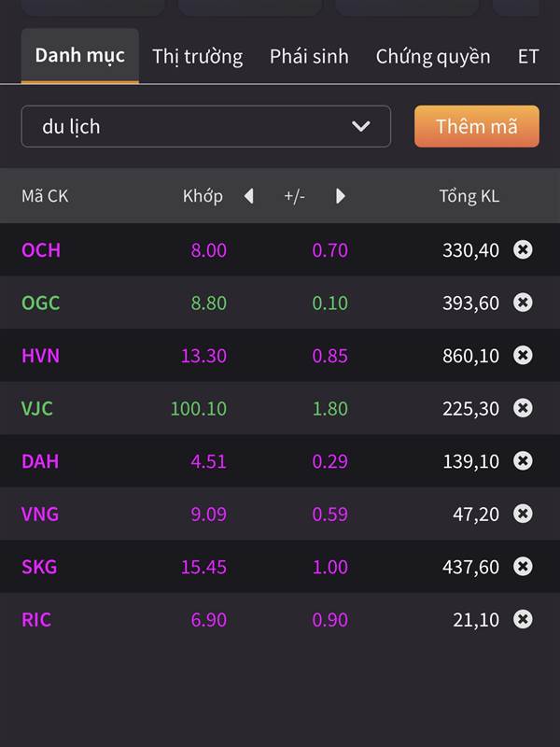
Task: Open the VJC stock symbol
Action: (x=37, y=408)
